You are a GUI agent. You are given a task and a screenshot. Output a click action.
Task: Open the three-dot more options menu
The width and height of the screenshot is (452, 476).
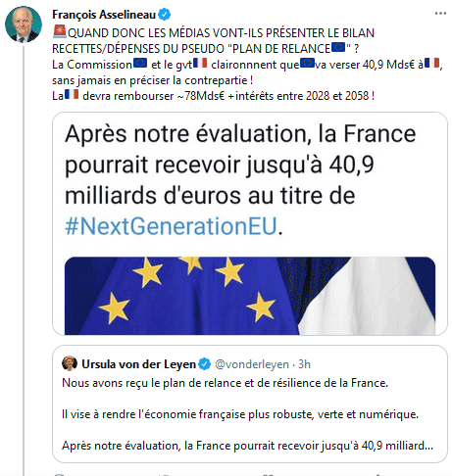(x=440, y=14)
